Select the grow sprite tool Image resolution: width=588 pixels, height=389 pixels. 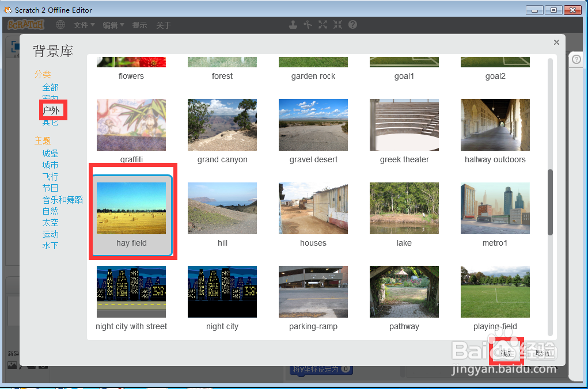(x=323, y=25)
